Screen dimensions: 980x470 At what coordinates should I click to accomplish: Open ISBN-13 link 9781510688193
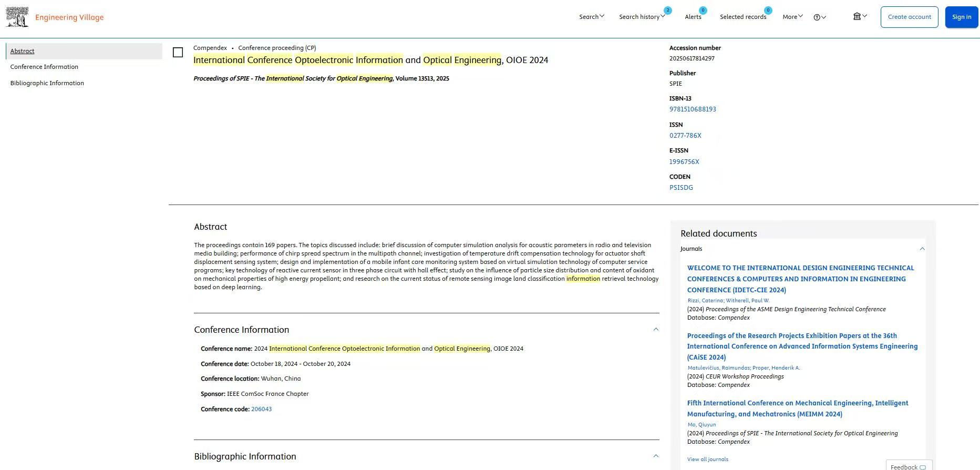[693, 109]
